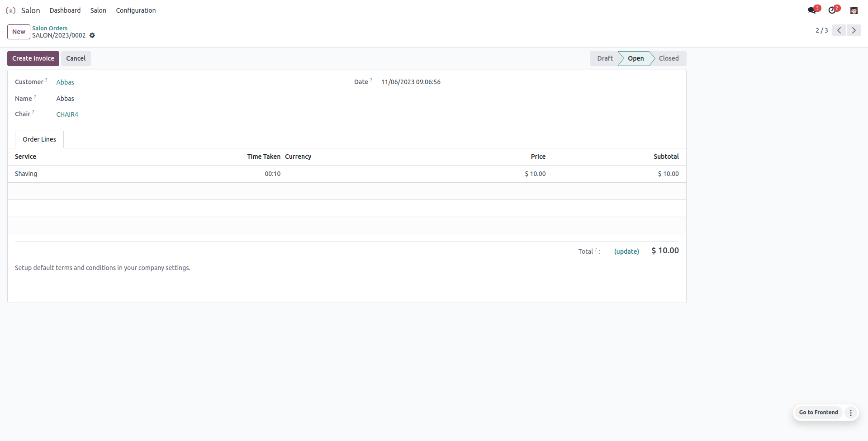This screenshot has width=868, height=441.
Task: Click the Price column header
Action: tap(538, 156)
